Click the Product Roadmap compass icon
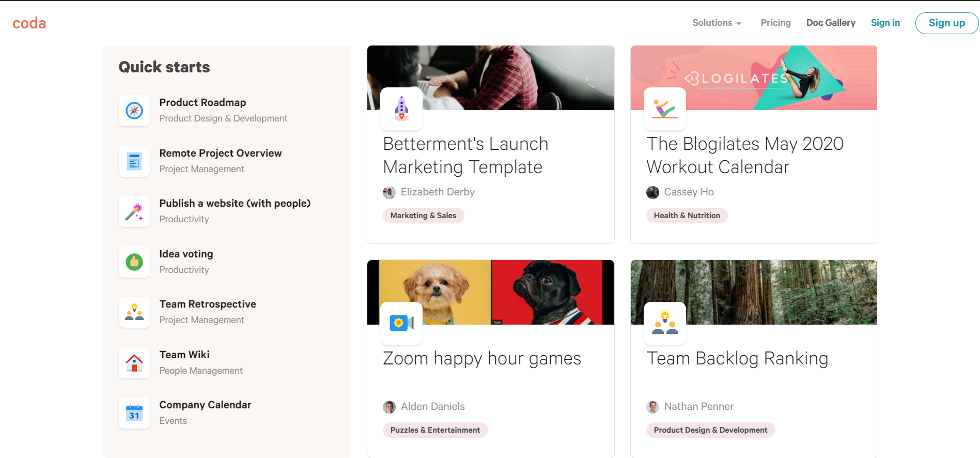The height and width of the screenshot is (458, 980). [x=134, y=111]
